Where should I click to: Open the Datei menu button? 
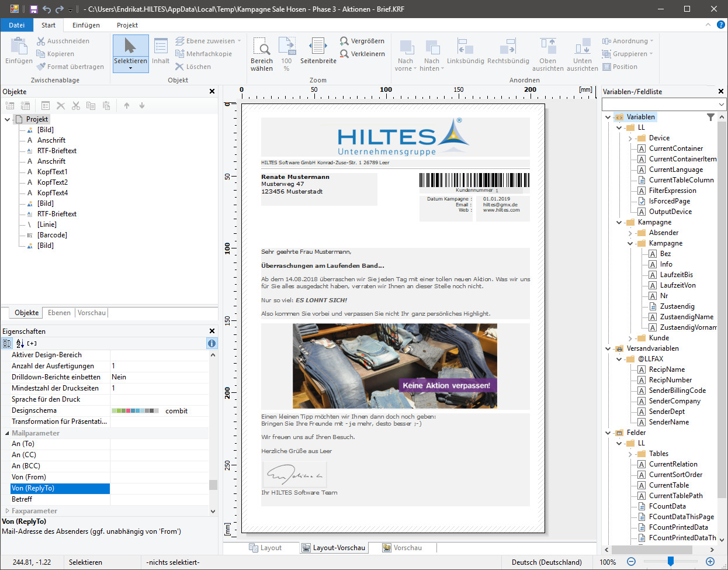pyautogui.click(x=17, y=25)
